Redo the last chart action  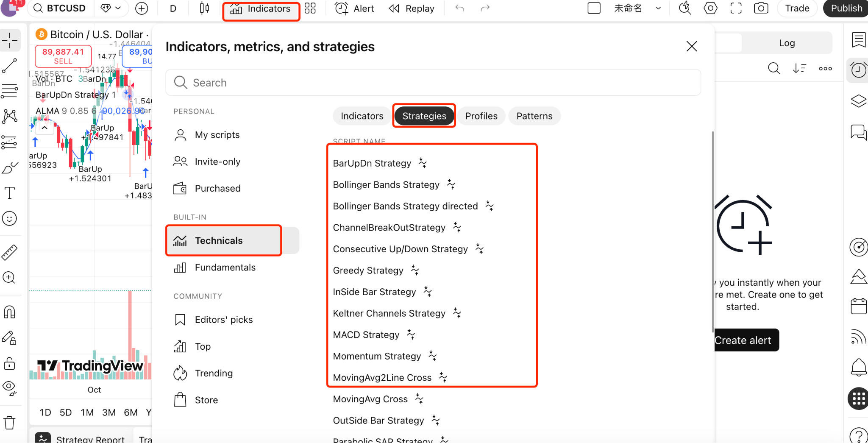point(485,8)
